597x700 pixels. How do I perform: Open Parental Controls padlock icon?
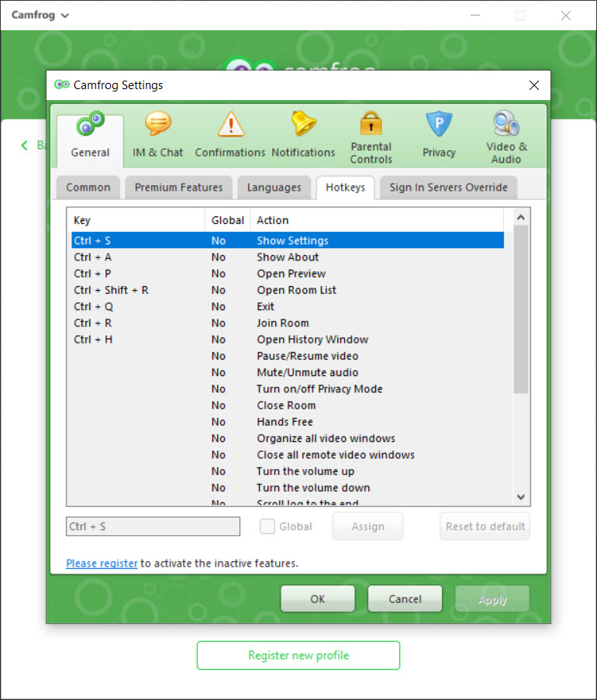[x=371, y=122]
